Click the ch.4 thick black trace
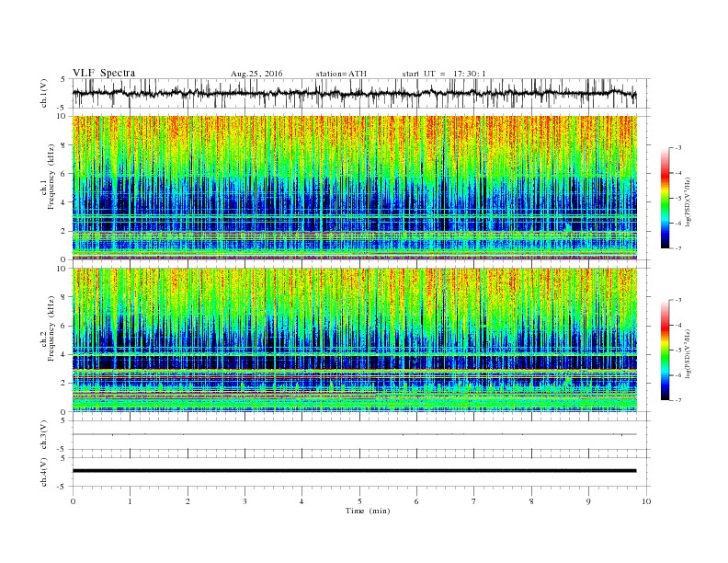The width and height of the screenshot is (728, 563). [354, 471]
